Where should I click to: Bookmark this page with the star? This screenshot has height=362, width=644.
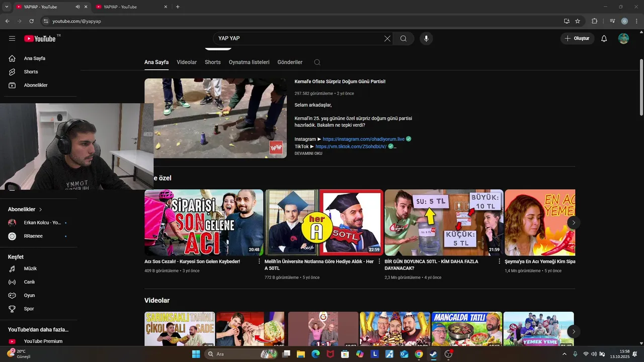click(578, 21)
